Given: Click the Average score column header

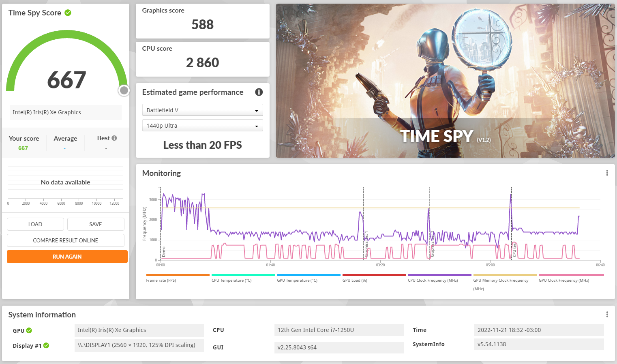Looking at the screenshot, I should 65,139.
